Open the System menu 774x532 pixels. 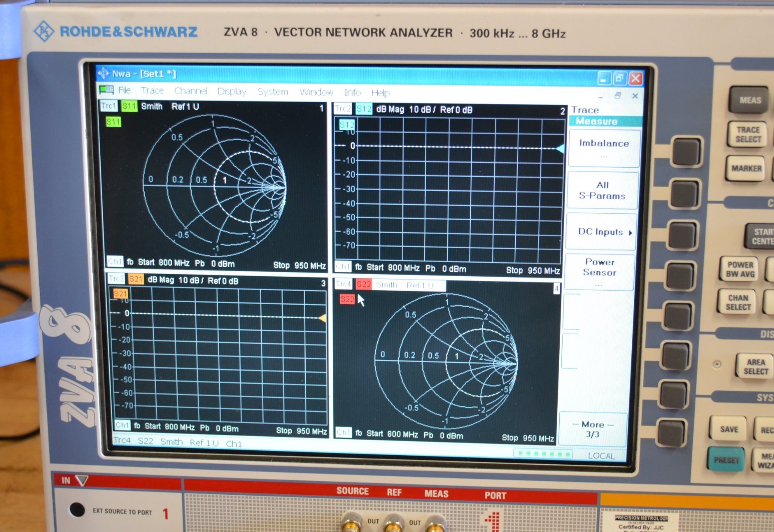pos(272,91)
